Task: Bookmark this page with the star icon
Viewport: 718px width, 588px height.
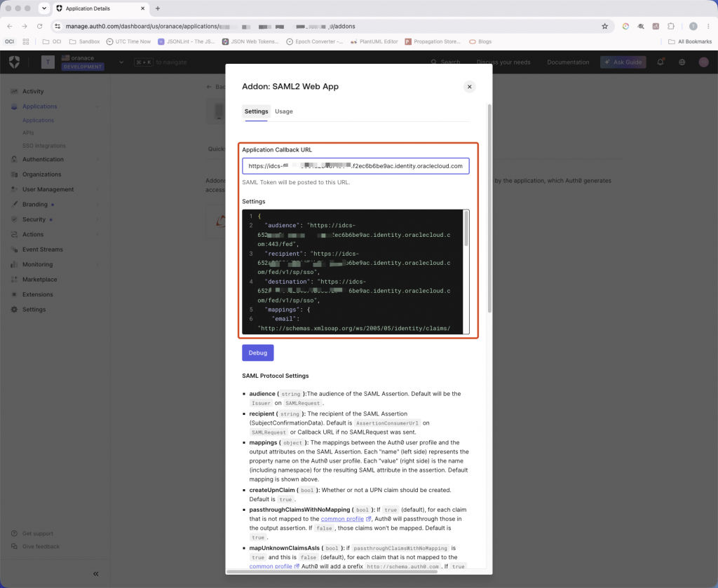Action: [605, 26]
